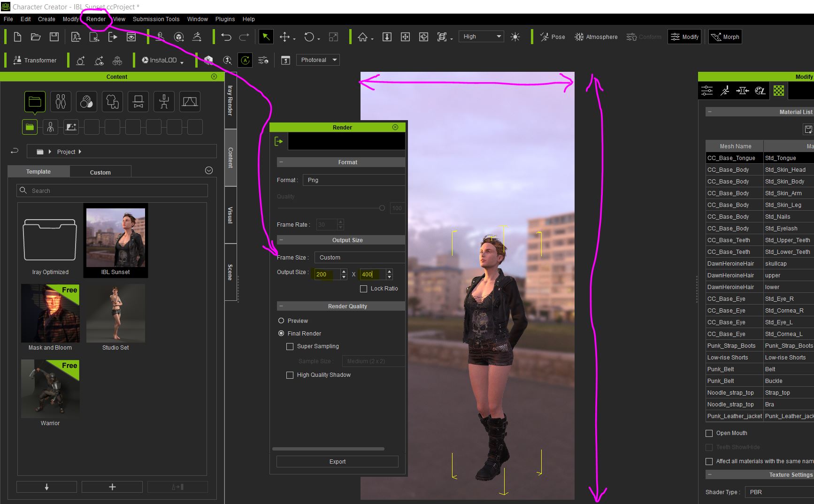Open the Frame Size Custom dropdown
814x504 pixels.
360,258
